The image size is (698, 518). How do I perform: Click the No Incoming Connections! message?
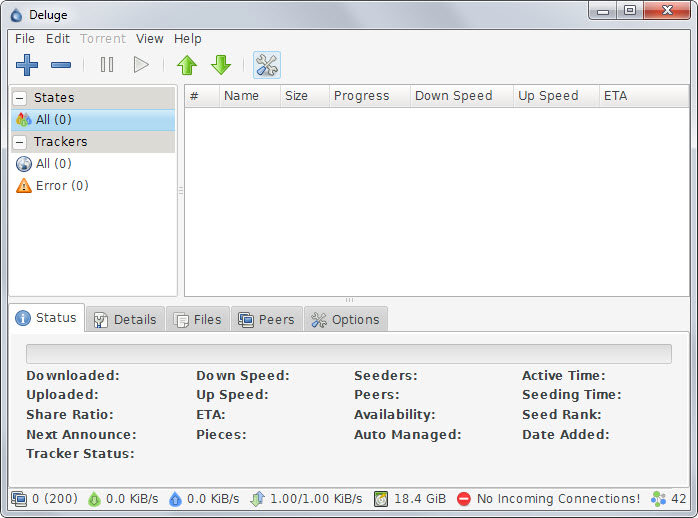[558, 499]
